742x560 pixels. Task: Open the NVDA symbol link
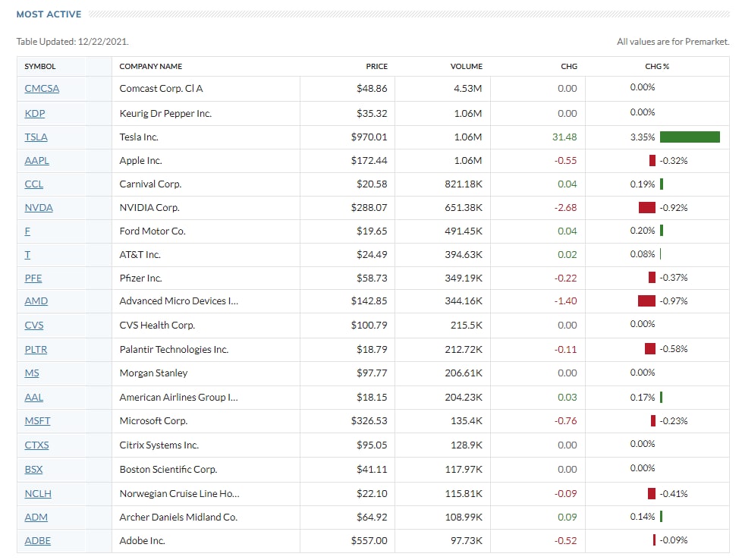tap(39, 208)
